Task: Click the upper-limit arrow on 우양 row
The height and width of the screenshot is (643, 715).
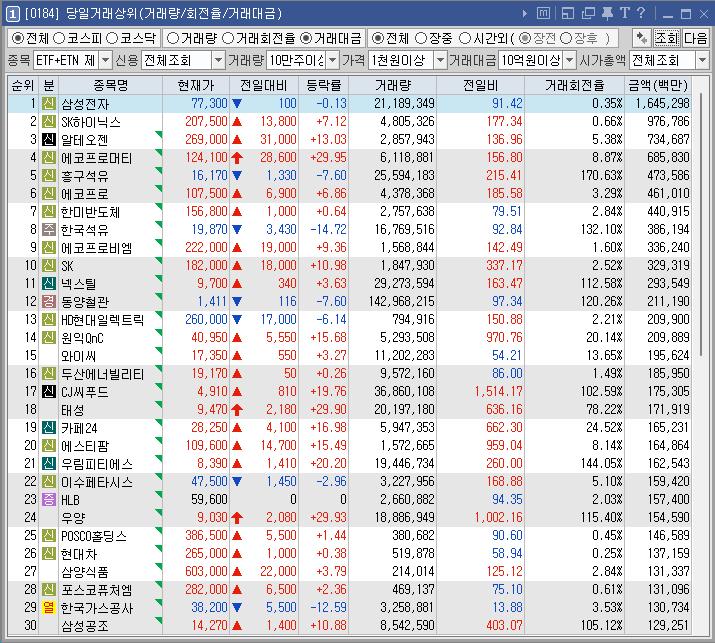Action: click(x=237, y=518)
